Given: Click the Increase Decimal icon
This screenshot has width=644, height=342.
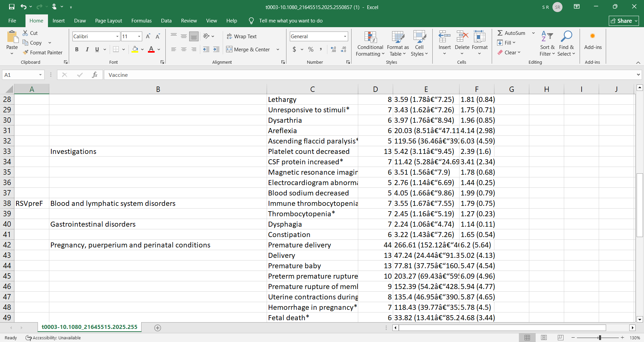Looking at the screenshot, I should point(333,49).
